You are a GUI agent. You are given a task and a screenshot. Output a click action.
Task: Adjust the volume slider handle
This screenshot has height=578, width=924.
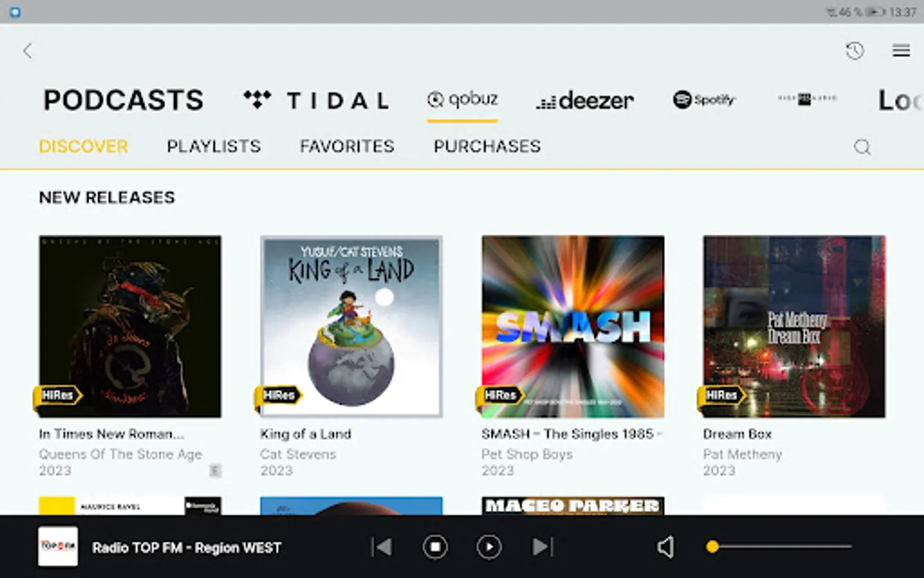point(712,547)
